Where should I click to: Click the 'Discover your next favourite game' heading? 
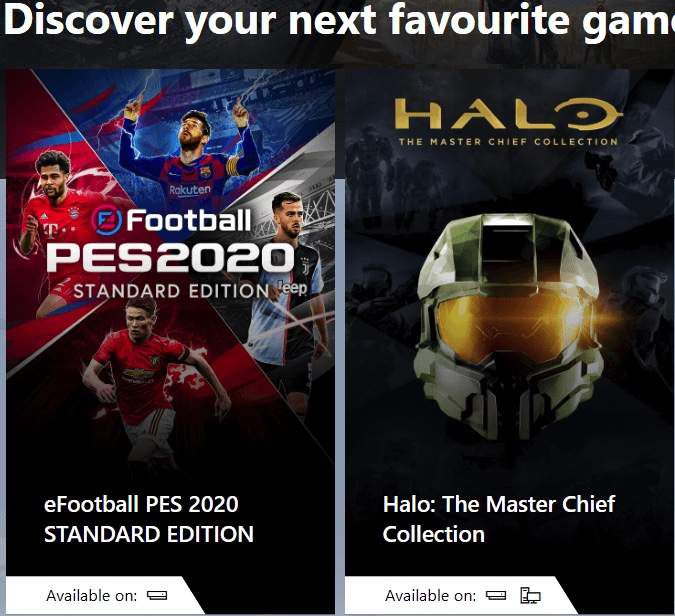click(x=339, y=21)
